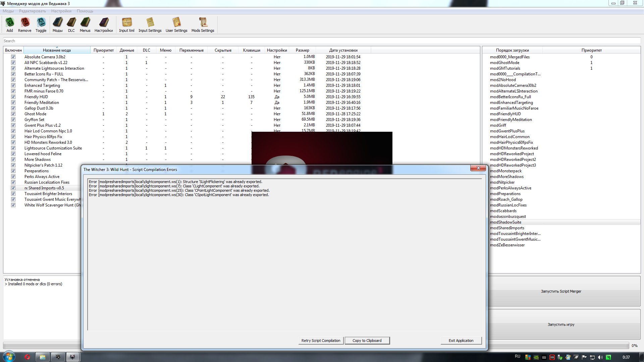The width and height of the screenshot is (644, 362).
Task: Toggle the More Shadows mod checkbox
Action: click(x=13, y=160)
